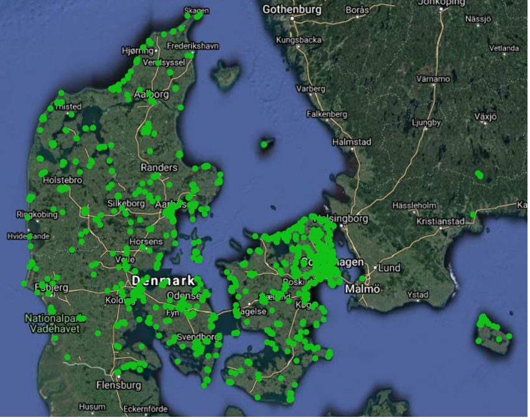Click the Ljungby town label
This screenshot has width=530, height=420.
pos(426,123)
